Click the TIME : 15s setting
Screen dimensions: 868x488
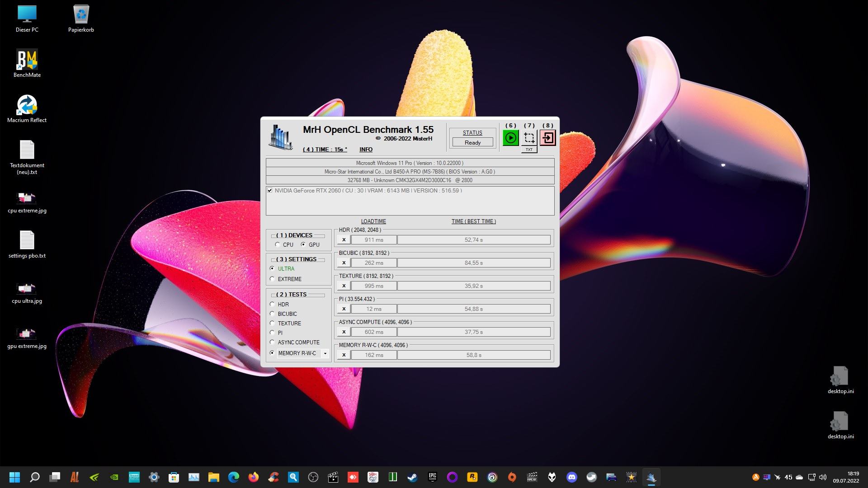coord(325,150)
